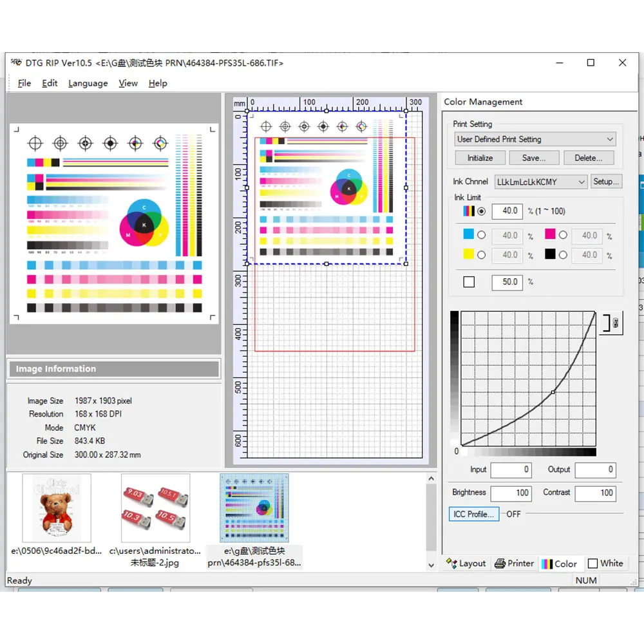Open the File menu

point(24,83)
